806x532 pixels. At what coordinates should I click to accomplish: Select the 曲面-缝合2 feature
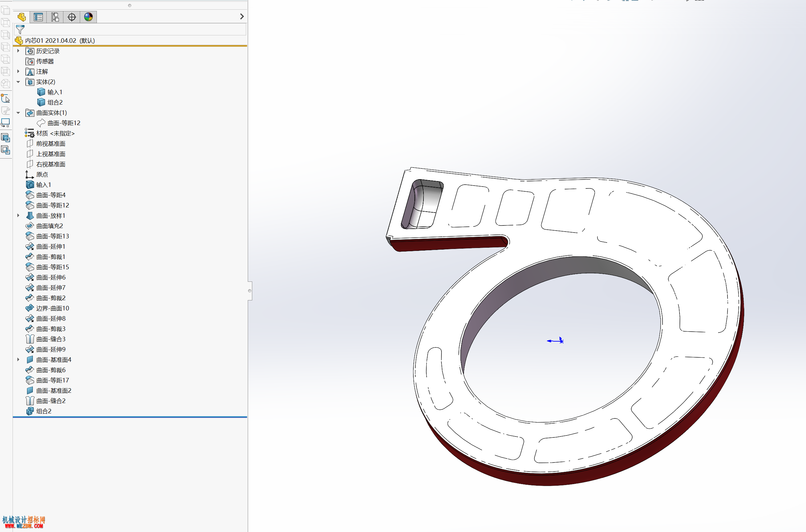[46, 401]
